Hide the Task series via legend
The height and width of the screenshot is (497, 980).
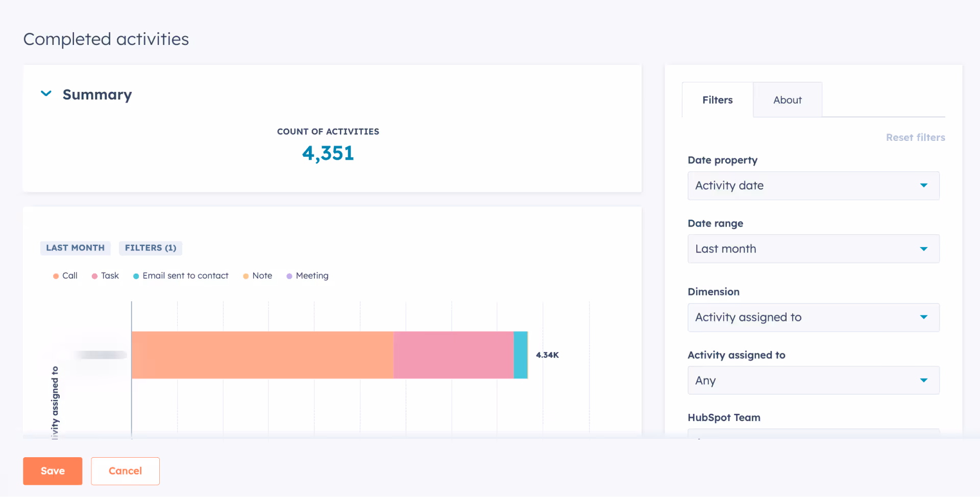point(105,276)
